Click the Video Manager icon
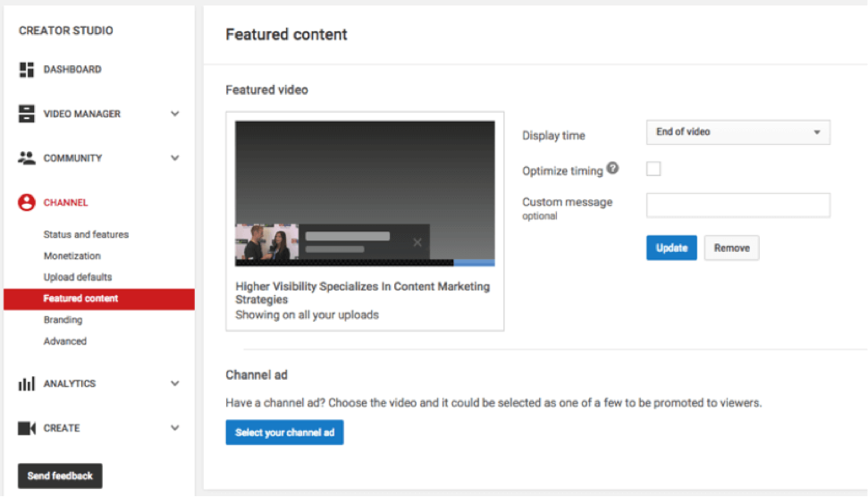The width and height of the screenshot is (868, 497). tap(27, 114)
